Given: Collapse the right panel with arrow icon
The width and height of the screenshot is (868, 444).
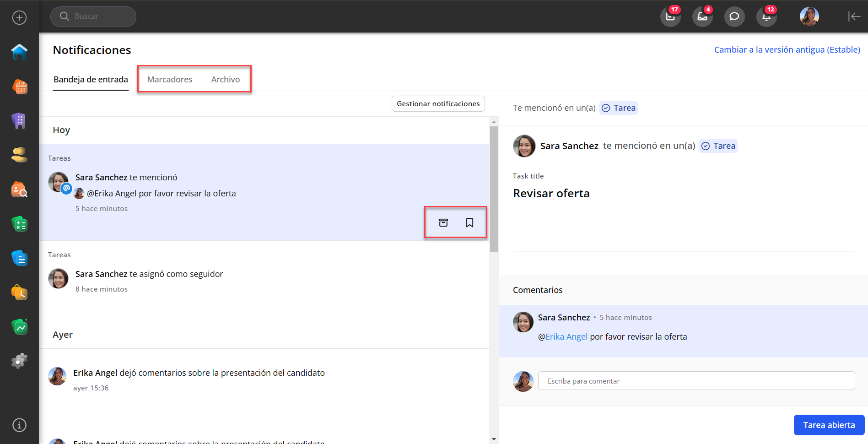Looking at the screenshot, I should pos(854,16).
